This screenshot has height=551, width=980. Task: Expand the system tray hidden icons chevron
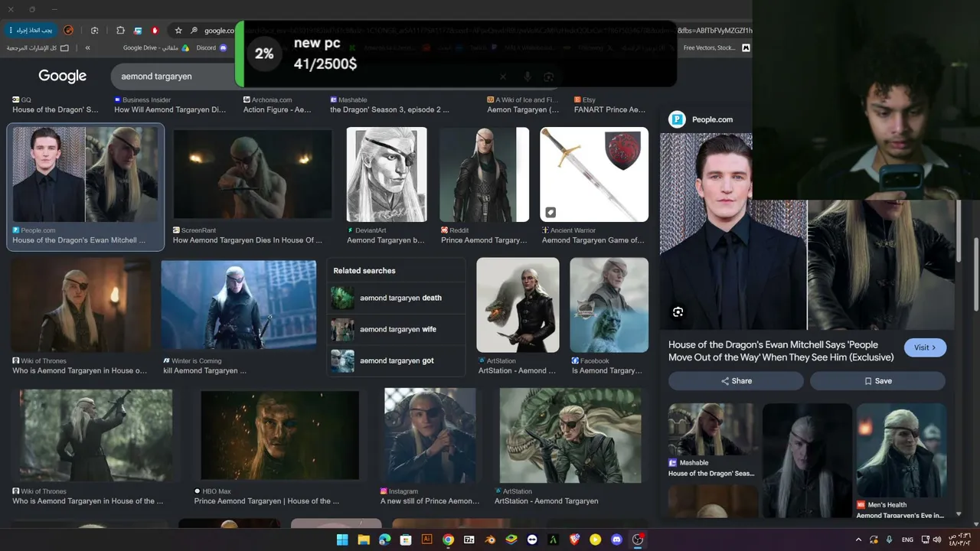pos(858,540)
